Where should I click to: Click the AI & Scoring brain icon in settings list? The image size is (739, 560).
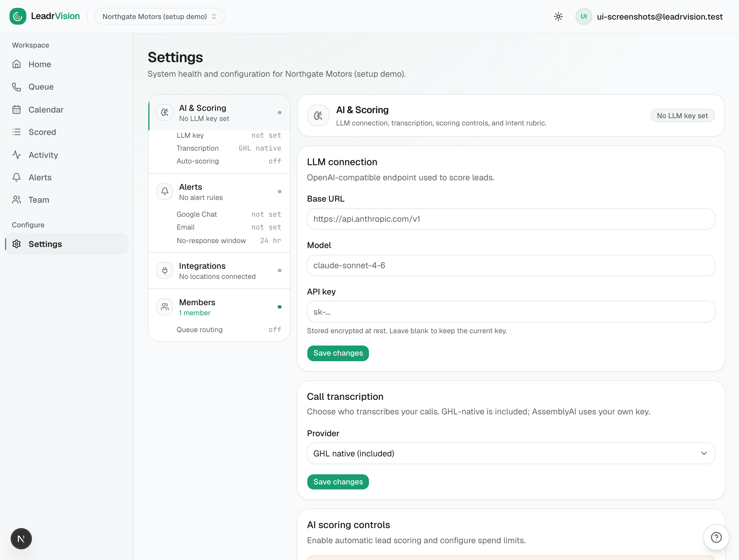click(165, 113)
